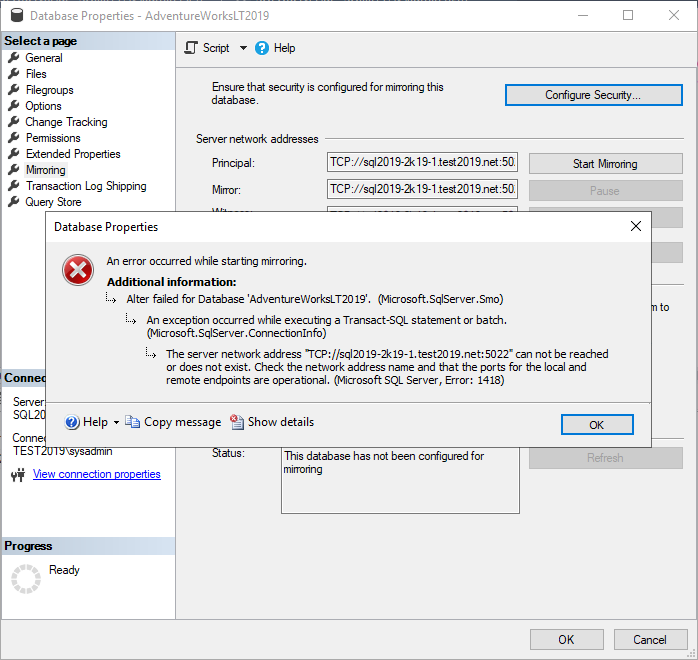Click the Mirror server address field
Image resolution: width=698 pixels, height=660 pixels.
click(x=422, y=189)
